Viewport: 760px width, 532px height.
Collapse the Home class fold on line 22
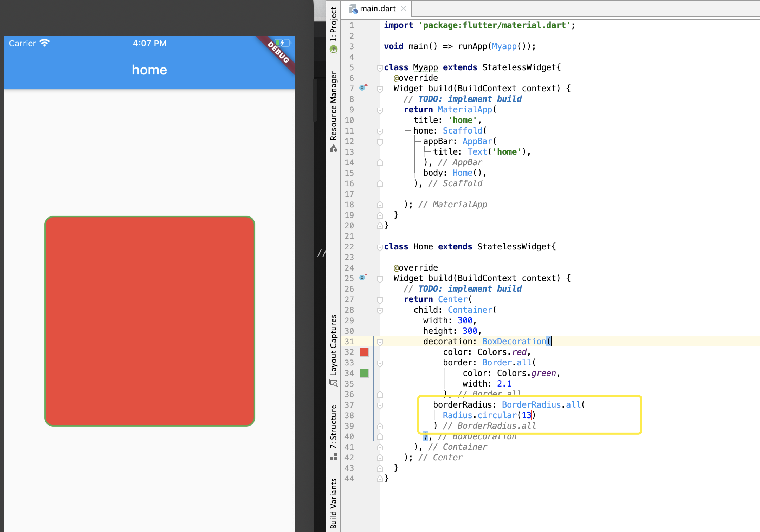click(x=380, y=247)
